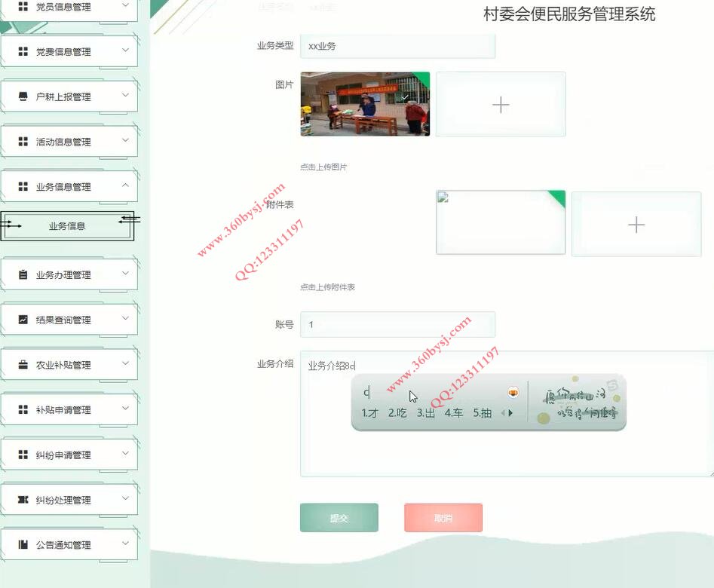Expand 结果查询管理 chevron

click(126, 318)
